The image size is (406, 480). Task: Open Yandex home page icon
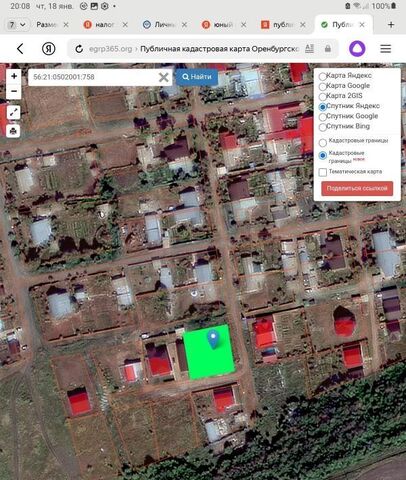click(x=49, y=49)
